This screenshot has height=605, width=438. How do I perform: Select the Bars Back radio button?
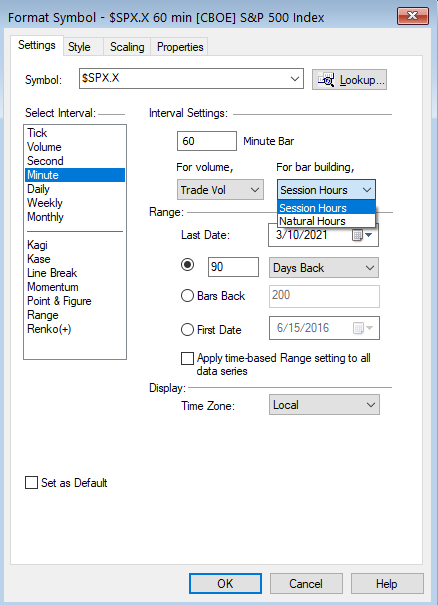(187, 296)
